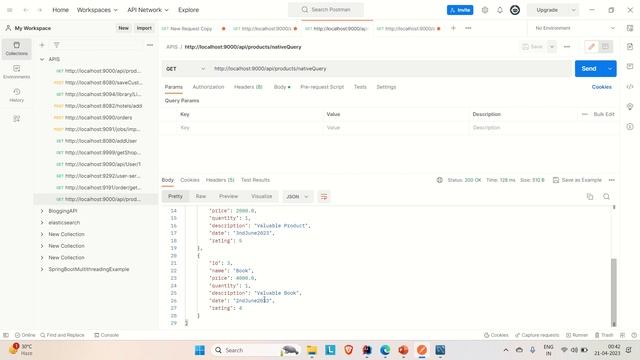Switch to the request Headers tab
640x360 pixels.
(248, 87)
